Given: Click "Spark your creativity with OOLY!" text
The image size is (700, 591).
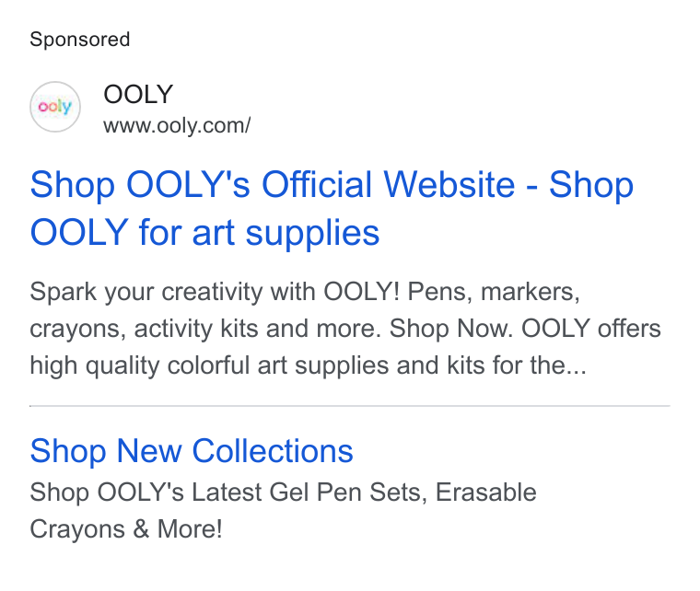Looking at the screenshot, I should 215,292.
